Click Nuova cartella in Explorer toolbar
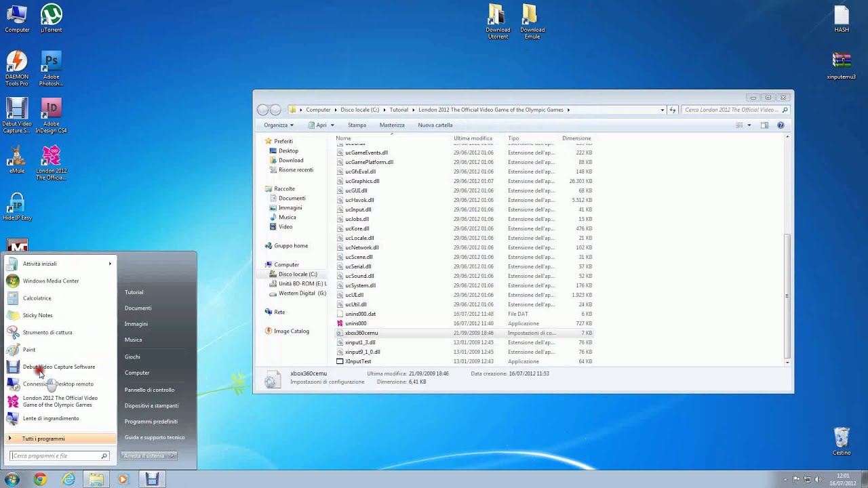The image size is (868, 488). [x=435, y=125]
